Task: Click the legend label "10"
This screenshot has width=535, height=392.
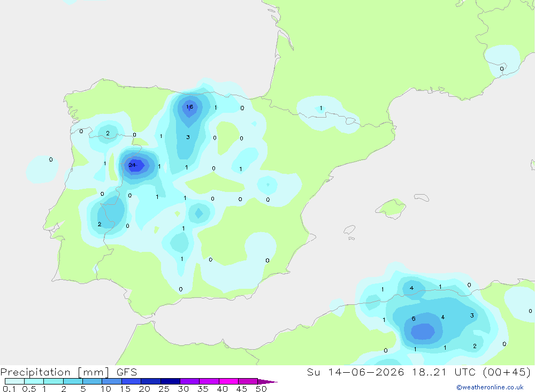Action: coord(106,389)
